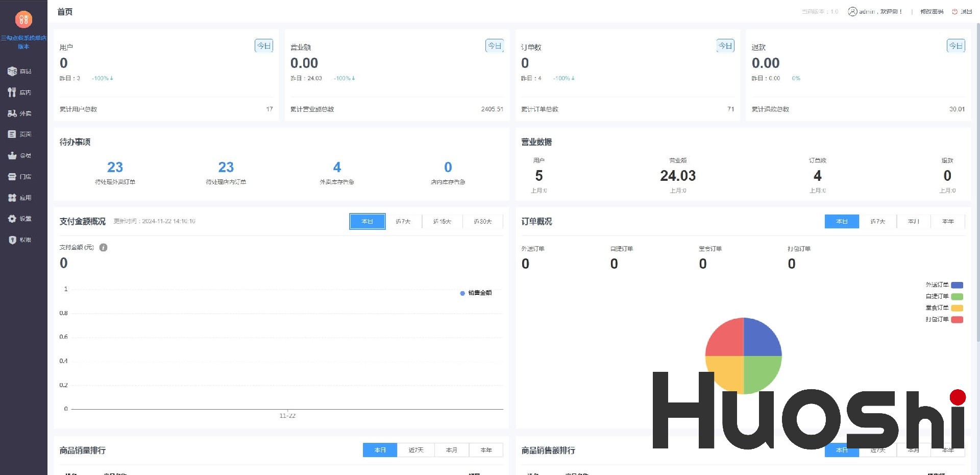This screenshot has height=475, width=980.
Task: Open the 会员 crown sidebar icon
Action: [12, 156]
